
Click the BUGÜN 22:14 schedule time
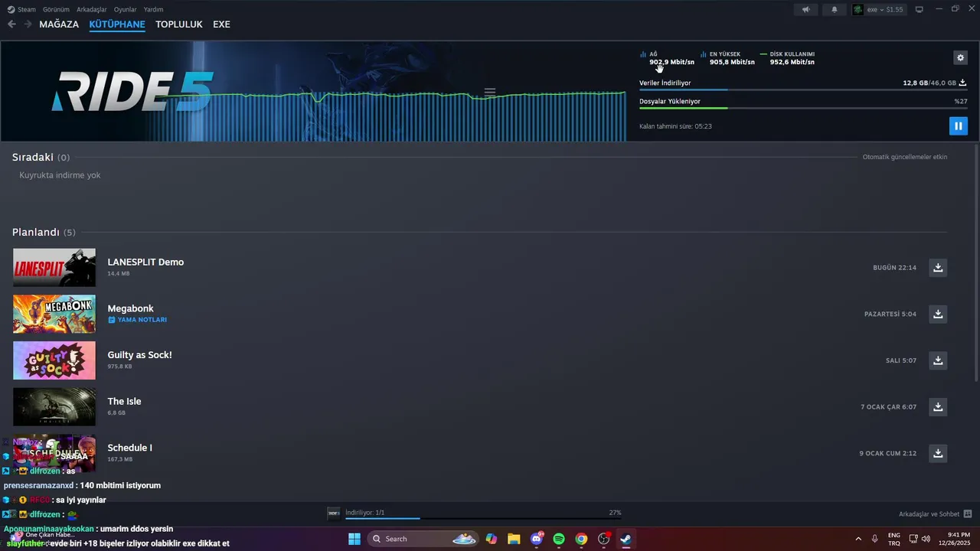[x=894, y=268]
